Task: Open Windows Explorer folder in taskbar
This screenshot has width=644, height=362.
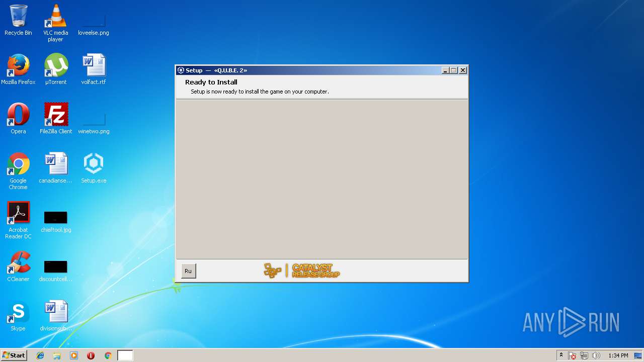Action: pyautogui.click(x=57, y=355)
